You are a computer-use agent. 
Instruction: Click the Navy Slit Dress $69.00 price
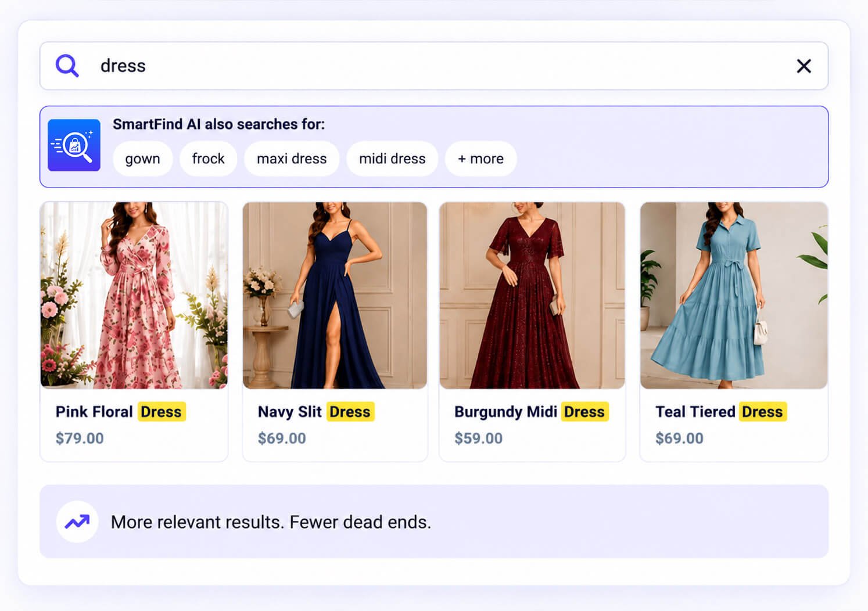click(x=282, y=438)
